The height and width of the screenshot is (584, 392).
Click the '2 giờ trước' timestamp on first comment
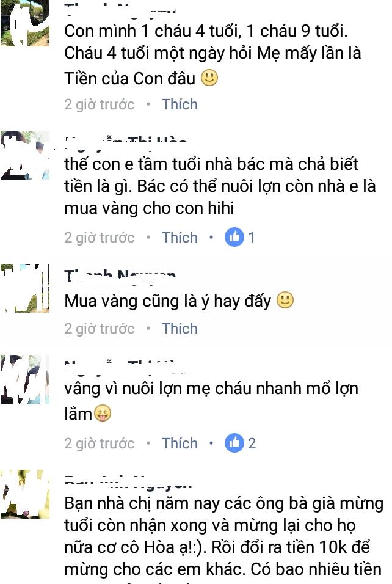pos(99,104)
